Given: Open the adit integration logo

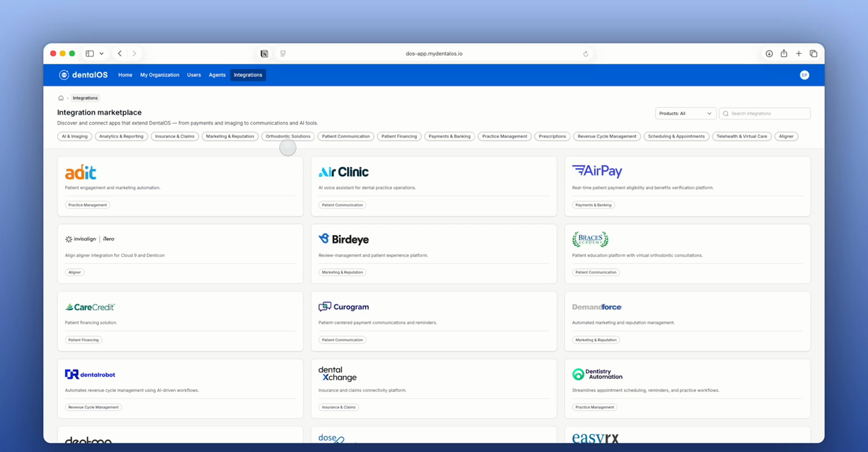Looking at the screenshot, I should 81,172.
